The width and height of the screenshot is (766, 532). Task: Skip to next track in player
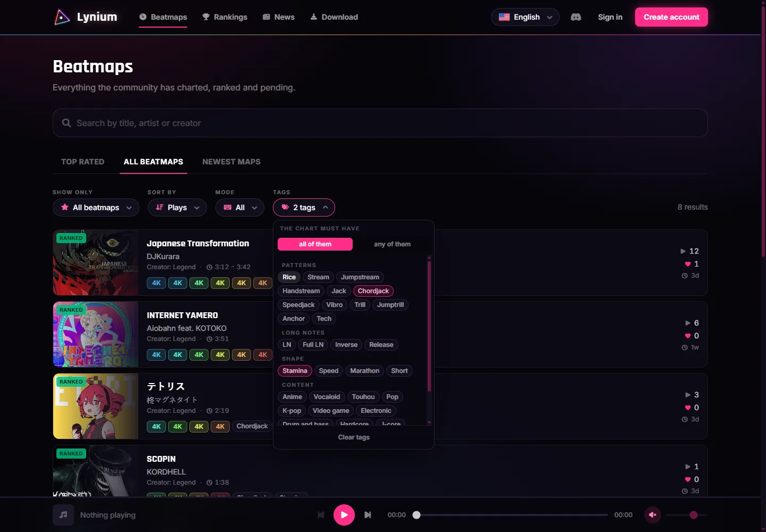click(368, 515)
